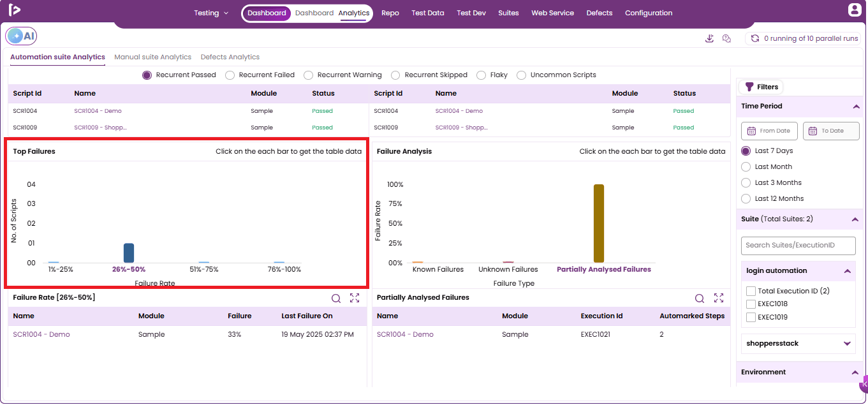Click the 26%-50% bar in Top Failures
Image resolution: width=868 pixels, height=405 pixels.
pyautogui.click(x=129, y=253)
